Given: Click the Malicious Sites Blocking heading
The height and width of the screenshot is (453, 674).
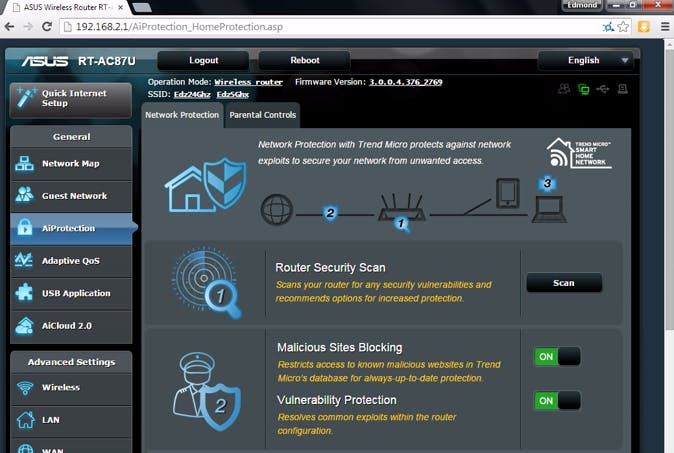Looking at the screenshot, I should tap(340, 348).
